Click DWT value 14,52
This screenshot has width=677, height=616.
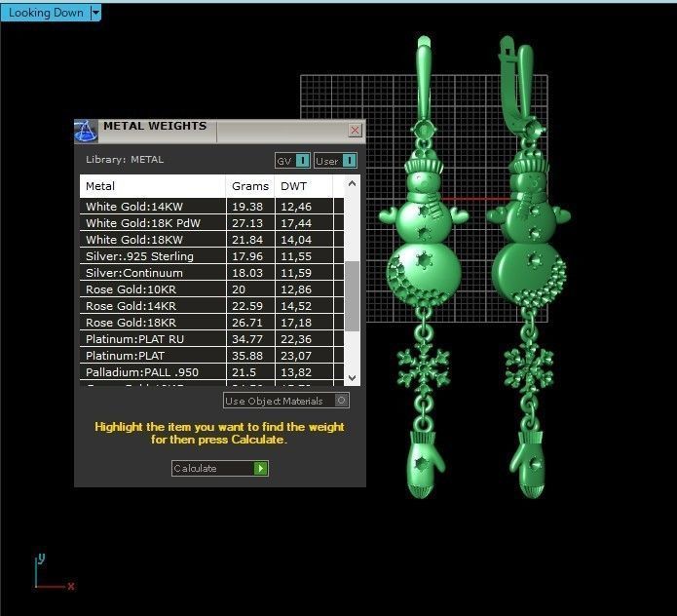(x=296, y=306)
